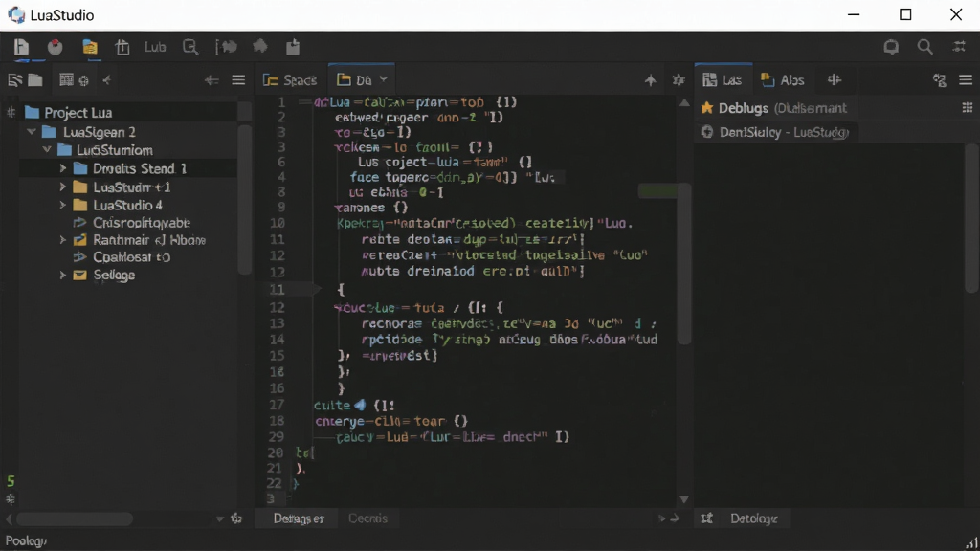The image size is (980, 551).
Task: Click the chat bubble icon at top right
Action: point(891,47)
